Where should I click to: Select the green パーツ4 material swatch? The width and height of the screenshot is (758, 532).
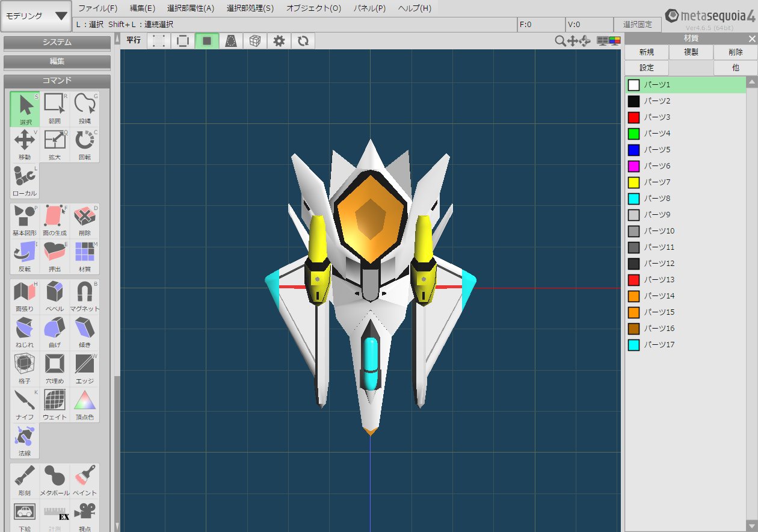coord(633,134)
